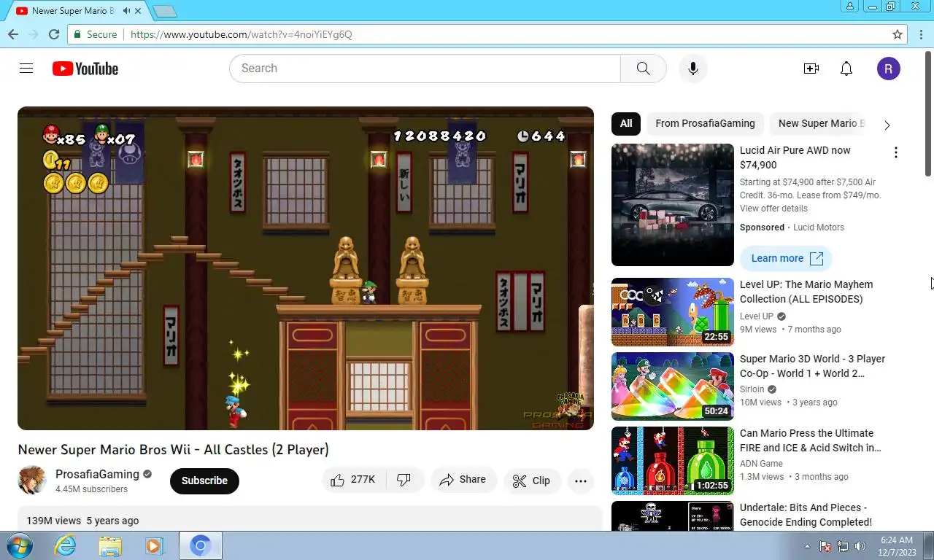This screenshot has height=560, width=934.
Task: Open Undertale: Bits And Pieces video title
Action: 806,515
